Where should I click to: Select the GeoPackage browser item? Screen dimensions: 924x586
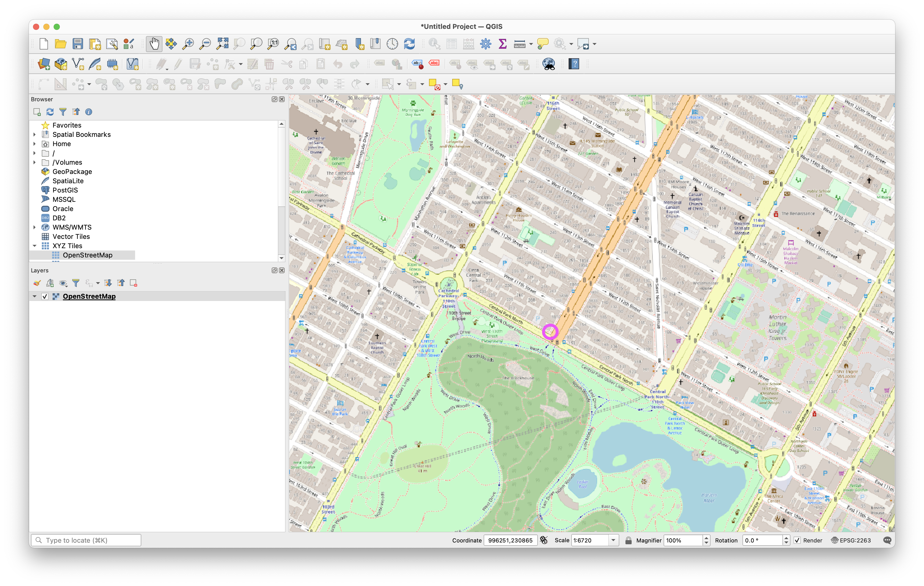pyautogui.click(x=72, y=172)
